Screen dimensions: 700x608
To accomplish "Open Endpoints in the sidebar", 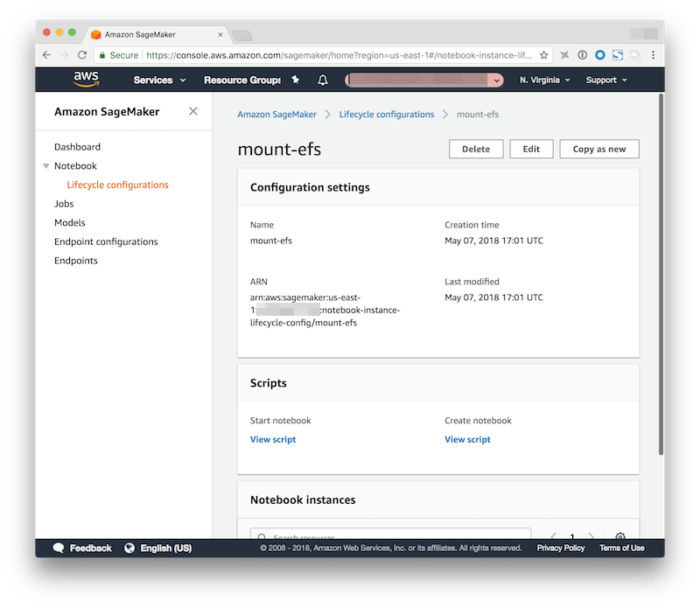I will pyautogui.click(x=76, y=260).
